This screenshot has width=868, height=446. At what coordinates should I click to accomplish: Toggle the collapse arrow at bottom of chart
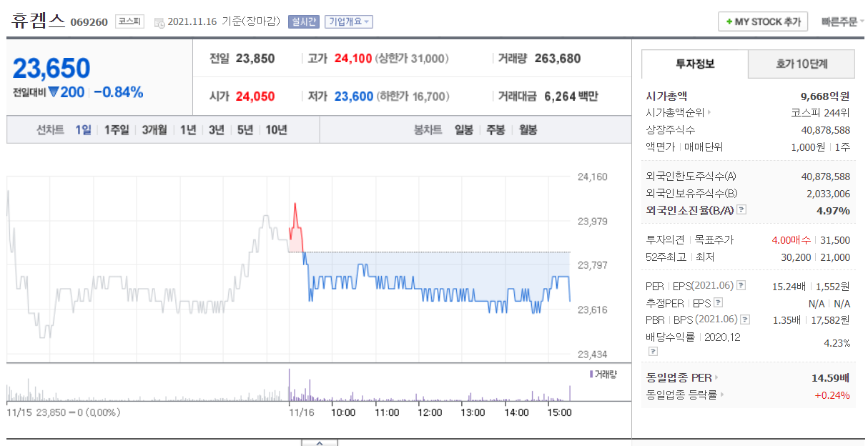pyautogui.click(x=319, y=442)
